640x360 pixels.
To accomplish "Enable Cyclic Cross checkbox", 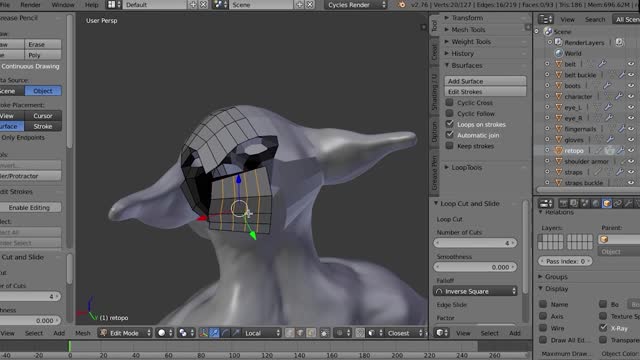I will (x=449, y=102).
